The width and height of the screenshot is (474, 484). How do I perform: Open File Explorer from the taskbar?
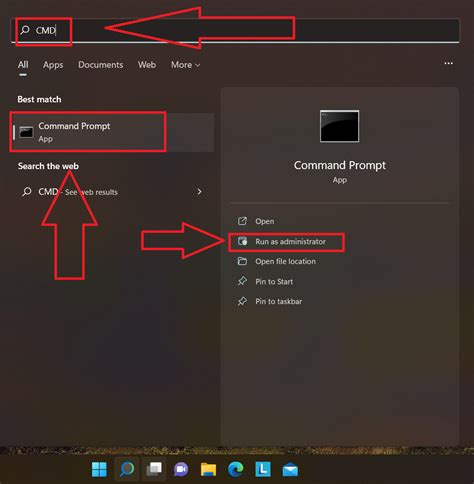[x=208, y=469]
